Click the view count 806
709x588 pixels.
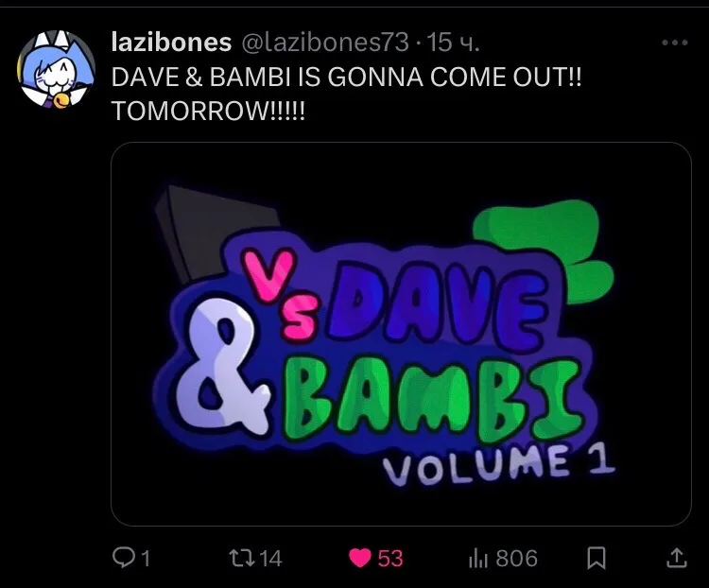click(x=516, y=559)
